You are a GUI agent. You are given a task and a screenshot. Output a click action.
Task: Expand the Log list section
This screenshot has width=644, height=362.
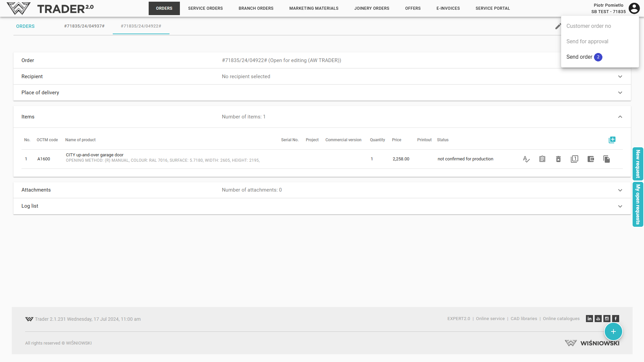pos(620,206)
